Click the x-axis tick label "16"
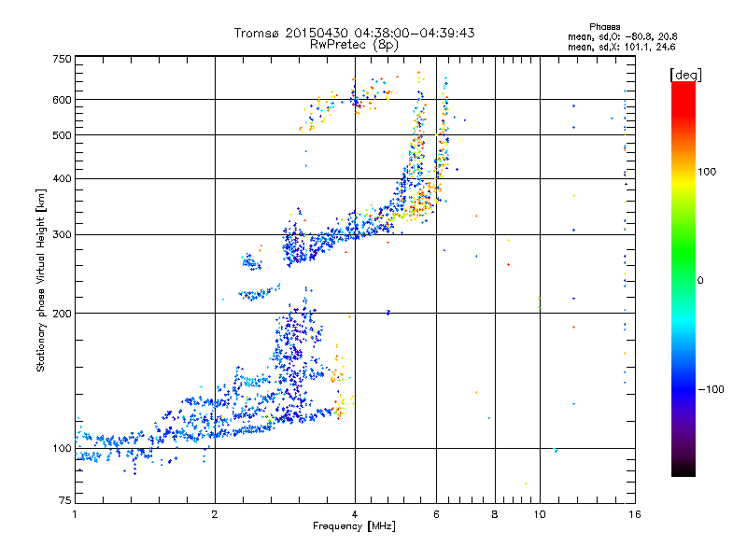 click(x=635, y=514)
